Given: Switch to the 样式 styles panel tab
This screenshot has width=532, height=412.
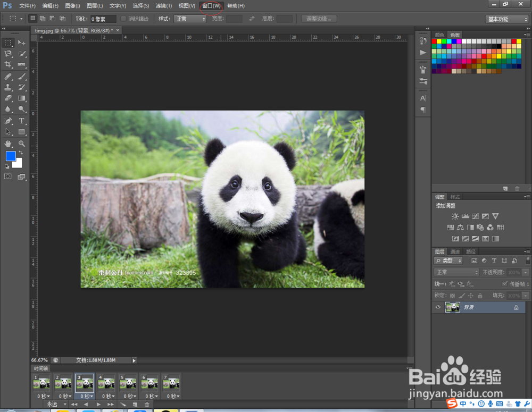Looking at the screenshot, I should [x=455, y=197].
